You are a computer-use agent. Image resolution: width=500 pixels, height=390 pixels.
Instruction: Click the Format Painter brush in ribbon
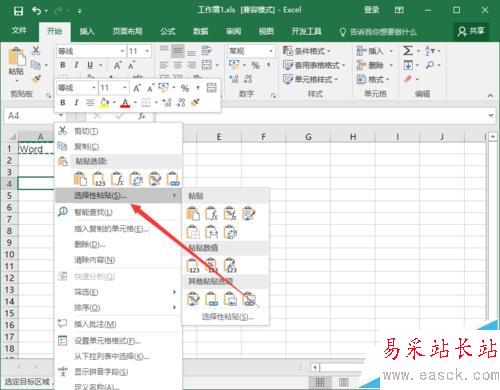(x=36, y=79)
